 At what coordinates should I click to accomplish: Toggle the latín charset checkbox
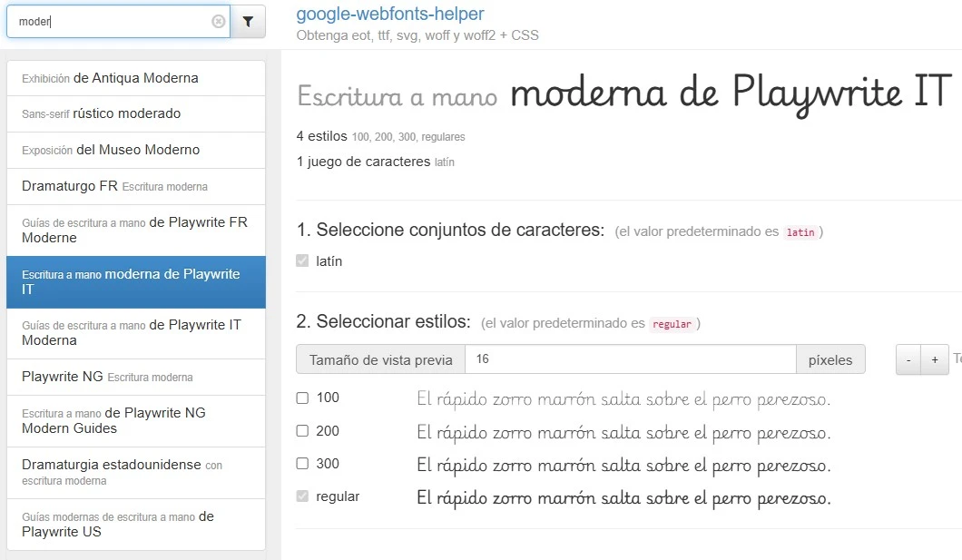[302, 260]
